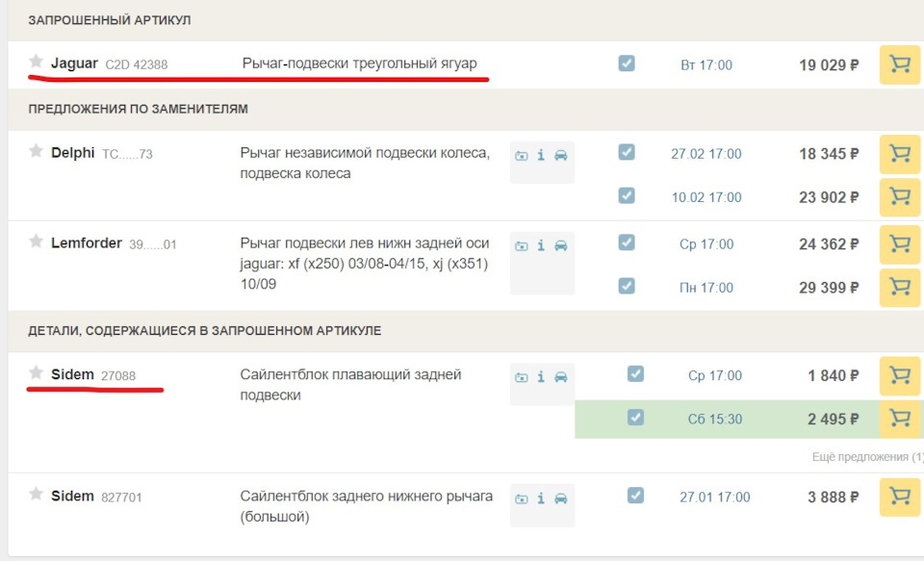Mark Lemforder part as favorite star
Screen dimensions: 924x561
[x=36, y=241]
